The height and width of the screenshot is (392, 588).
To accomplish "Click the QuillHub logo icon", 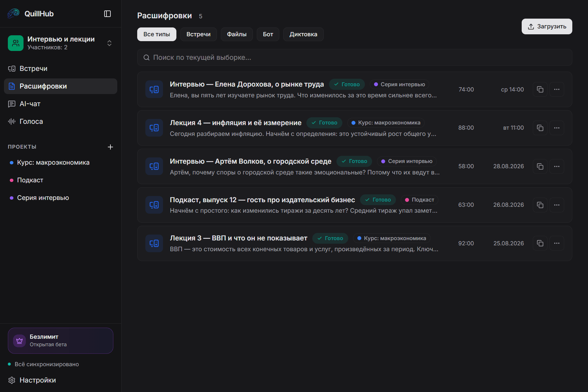I will coord(13,13).
